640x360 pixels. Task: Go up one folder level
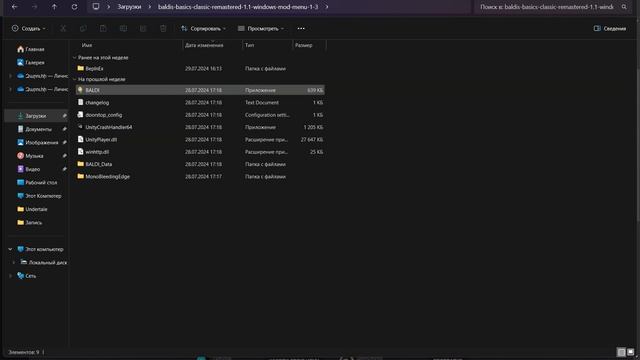click(x=54, y=7)
